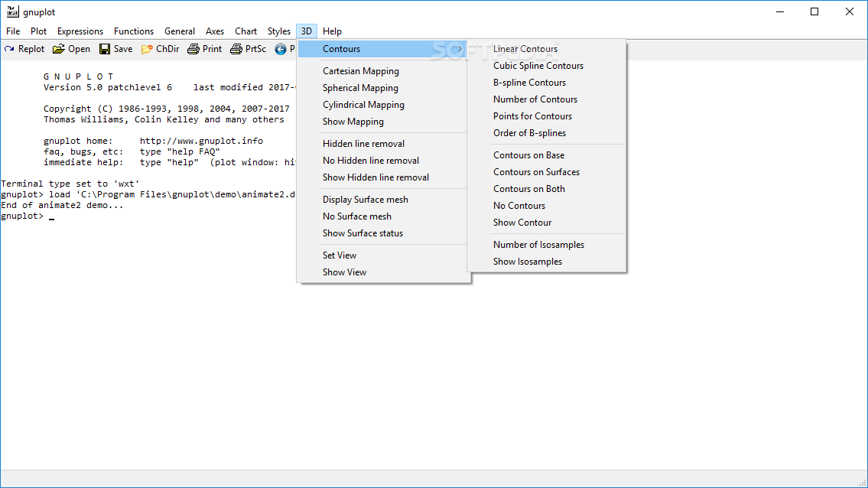868x488 pixels.
Task: Select No Hidden line removal
Action: 383,161
